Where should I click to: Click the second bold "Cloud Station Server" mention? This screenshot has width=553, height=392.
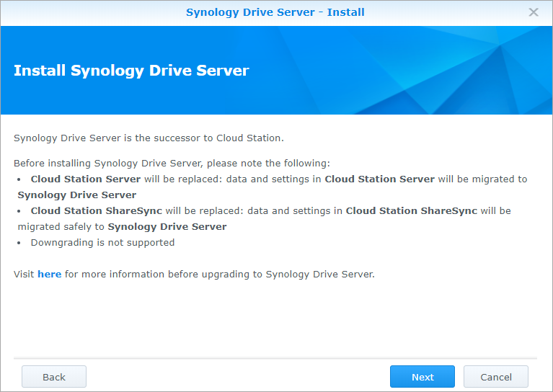(379, 179)
